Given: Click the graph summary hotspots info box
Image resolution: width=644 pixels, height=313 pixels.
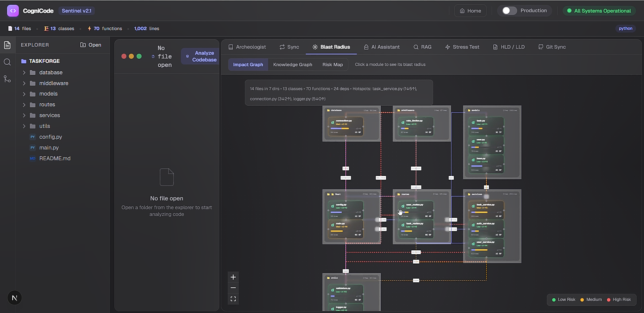Looking at the screenshot, I should click(339, 93).
